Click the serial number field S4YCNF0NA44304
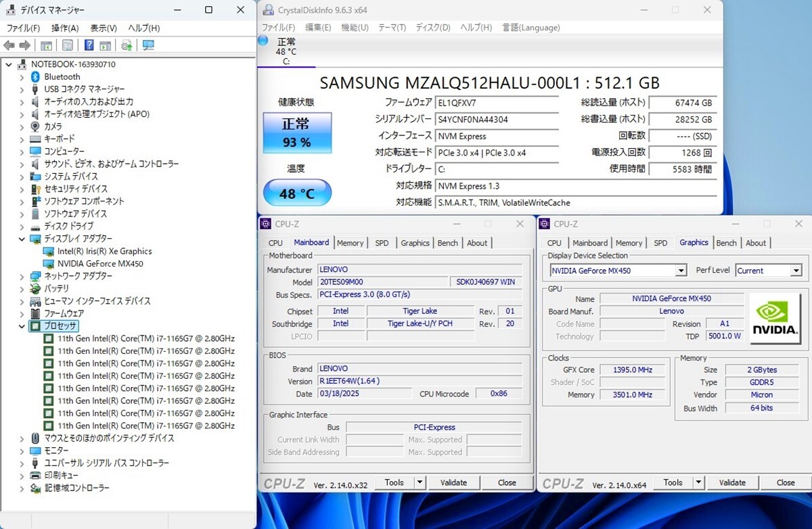The height and width of the screenshot is (529, 812). pyautogui.click(x=497, y=120)
